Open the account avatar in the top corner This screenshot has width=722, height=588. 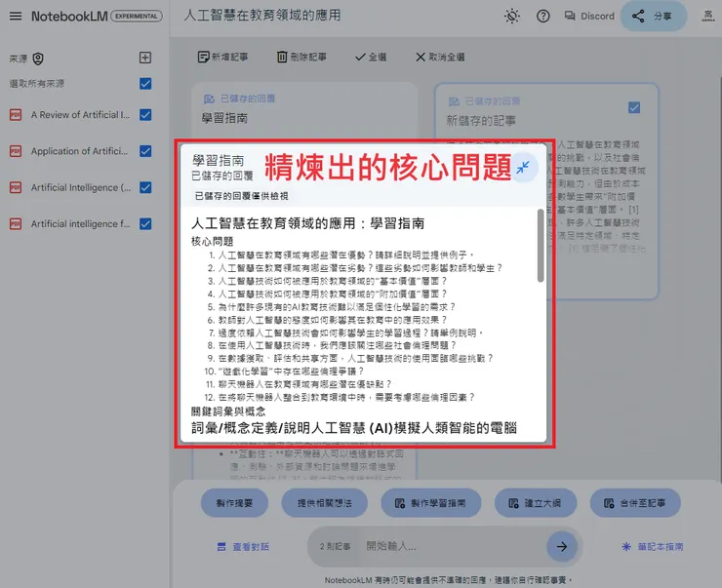point(707,17)
